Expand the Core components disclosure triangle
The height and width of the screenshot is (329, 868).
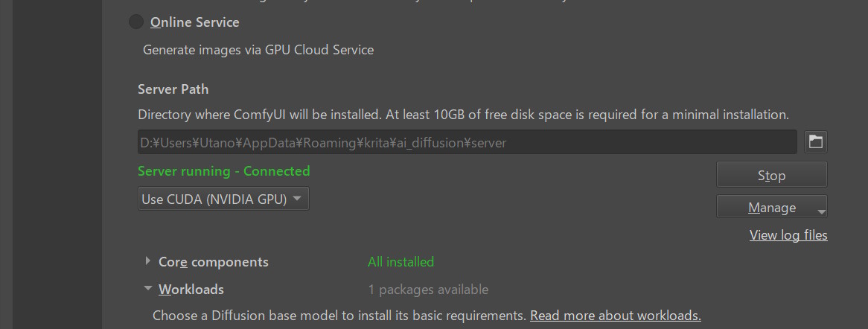coord(148,261)
